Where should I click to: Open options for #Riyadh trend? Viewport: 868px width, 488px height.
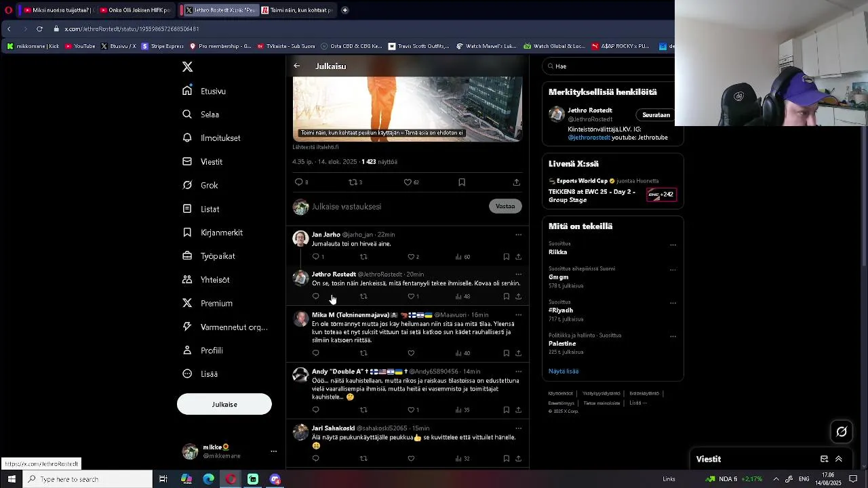pos(673,303)
